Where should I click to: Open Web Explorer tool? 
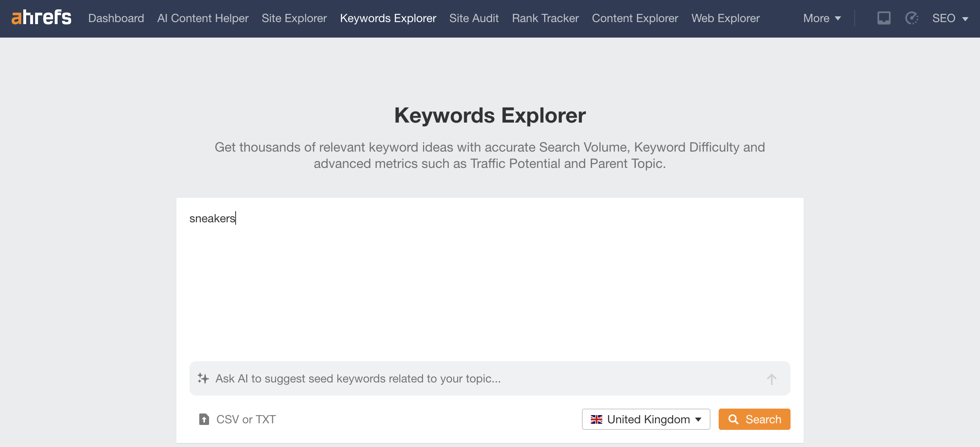click(x=725, y=18)
